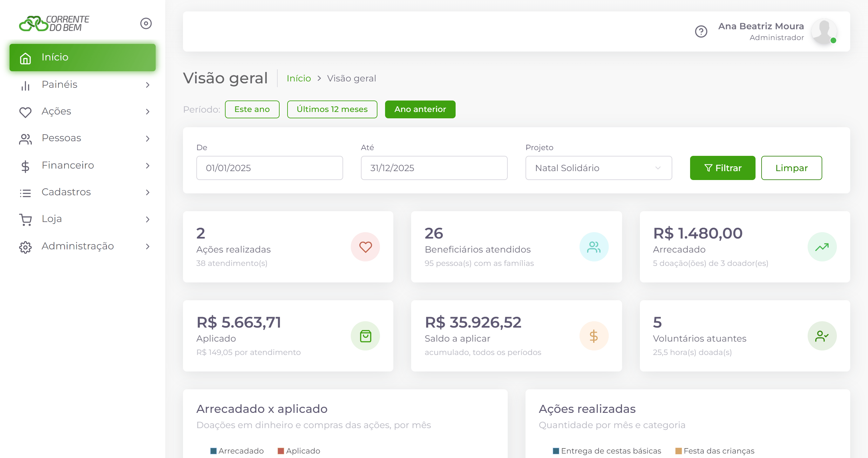868x458 pixels.
Task: Expand the Administração chevron
Action: 148,246
